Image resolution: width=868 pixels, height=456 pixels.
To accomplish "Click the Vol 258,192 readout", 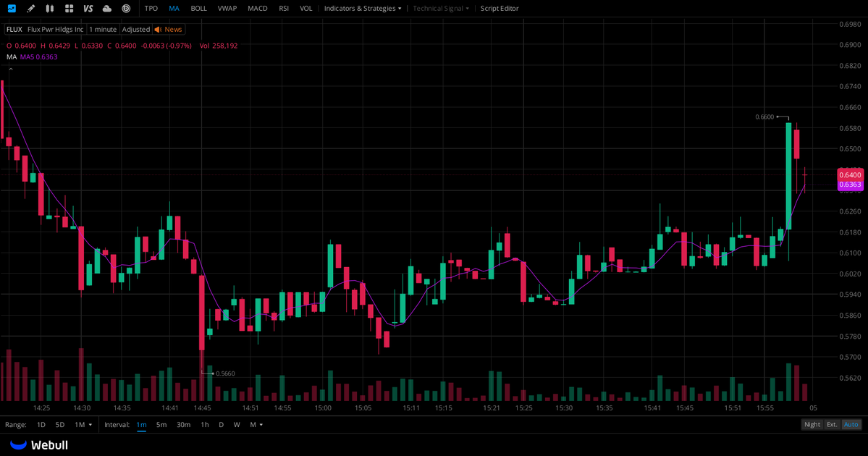I will 218,46.
